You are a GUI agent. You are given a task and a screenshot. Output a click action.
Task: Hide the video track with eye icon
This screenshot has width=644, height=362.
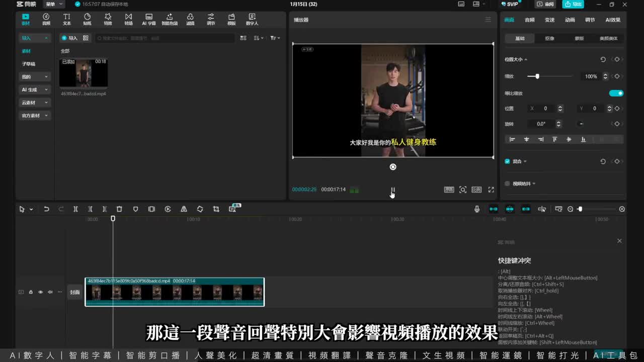point(40,292)
